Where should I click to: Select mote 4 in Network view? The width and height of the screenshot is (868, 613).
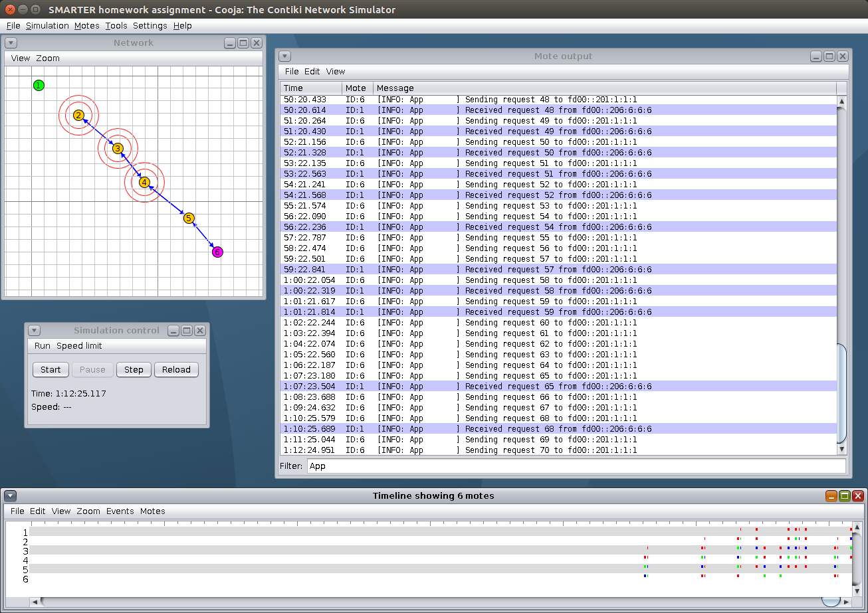click(x=144, y=182)
